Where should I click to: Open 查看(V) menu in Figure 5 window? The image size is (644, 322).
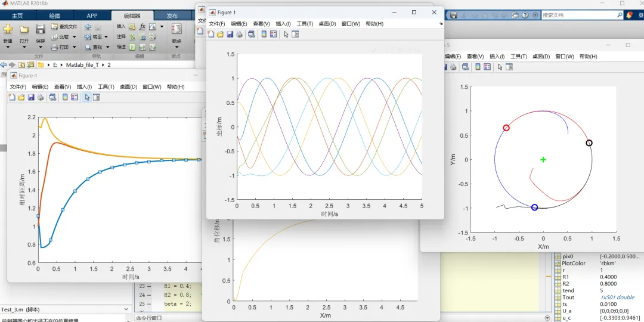[475, 56]
